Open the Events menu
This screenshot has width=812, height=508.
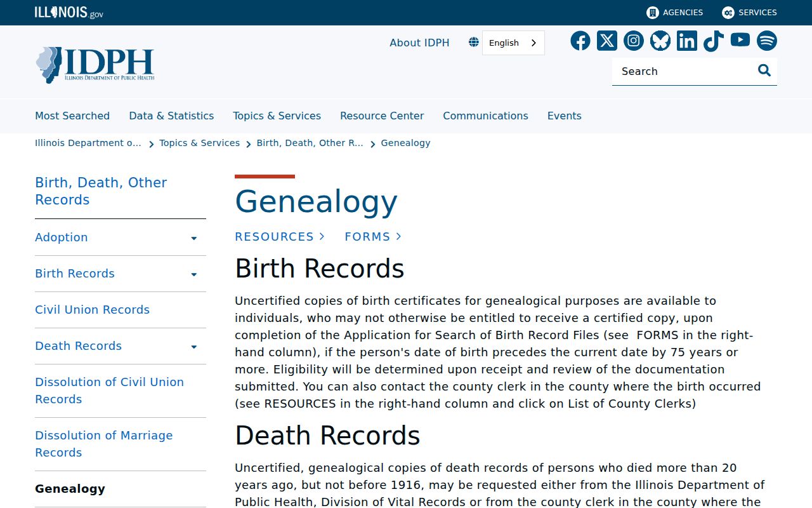[565, 116]
